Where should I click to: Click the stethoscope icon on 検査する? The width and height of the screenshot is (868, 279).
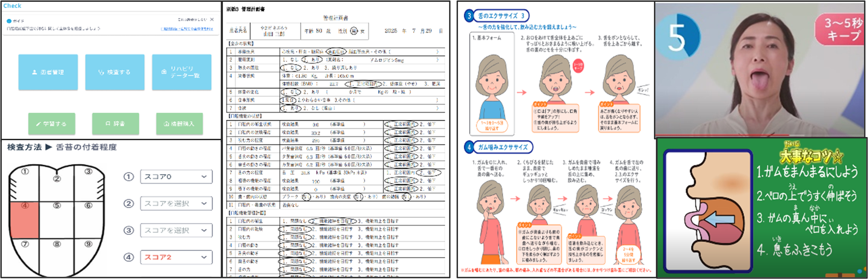pos(101,72)
